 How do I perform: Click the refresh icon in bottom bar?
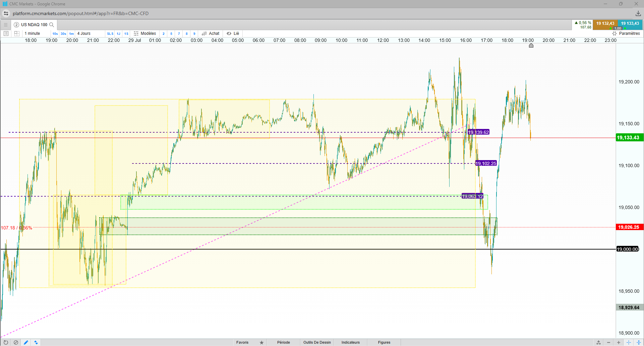pos(6,342)
